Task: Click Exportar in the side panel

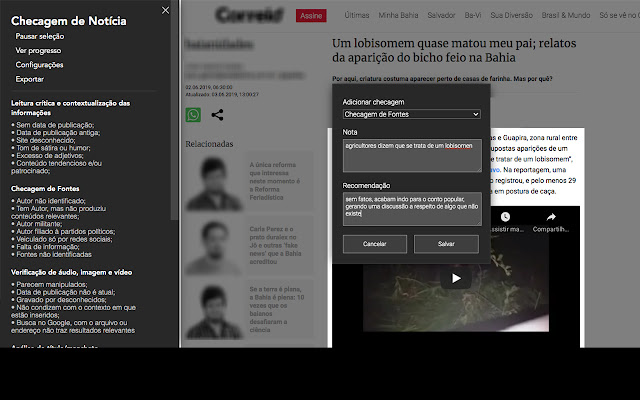Action: click(x=29, y=79)
